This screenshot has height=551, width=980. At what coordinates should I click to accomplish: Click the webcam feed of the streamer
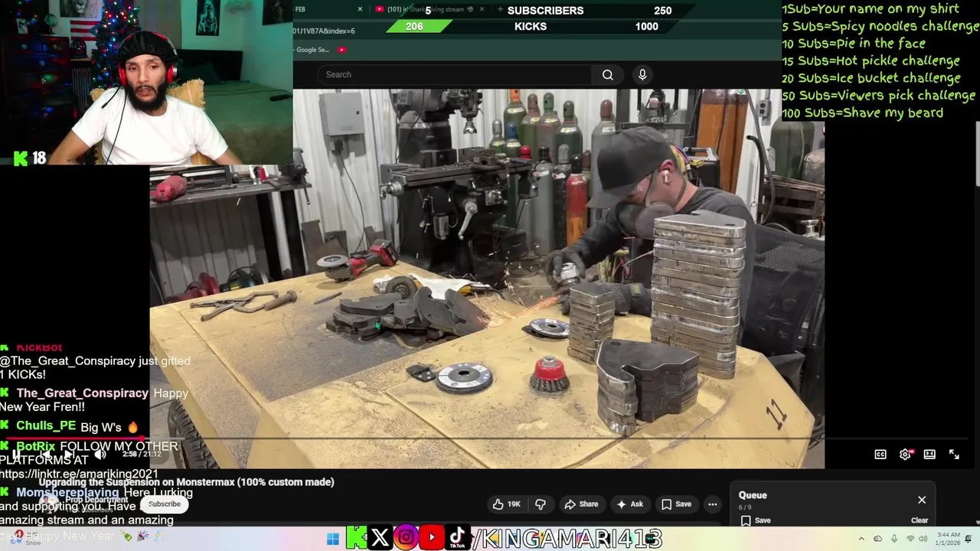(x=145, y=82)
